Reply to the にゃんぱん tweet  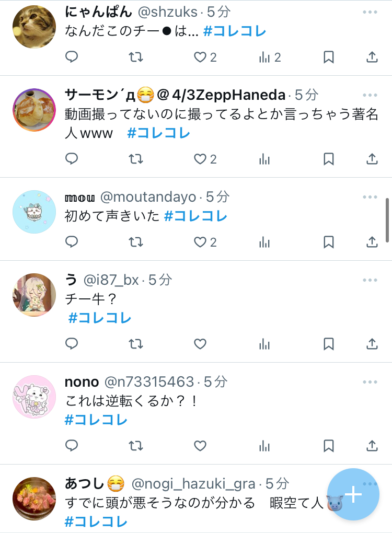pyautogui.click(x=72, y=57)
